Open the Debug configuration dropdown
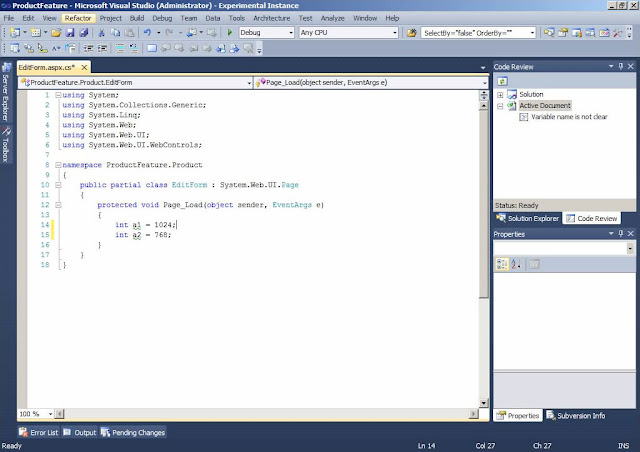The width and height of the screenshot is (640, 452). click(291, 33)
